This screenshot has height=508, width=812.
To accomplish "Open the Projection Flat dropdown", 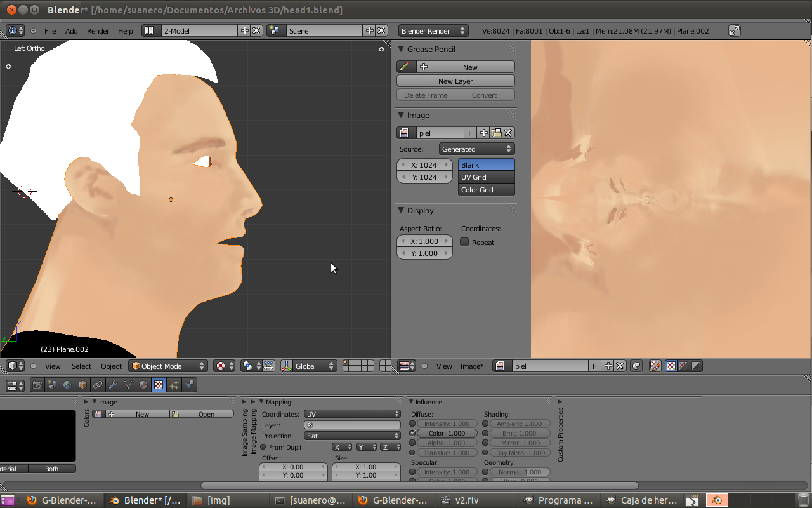I will point(352,436).
